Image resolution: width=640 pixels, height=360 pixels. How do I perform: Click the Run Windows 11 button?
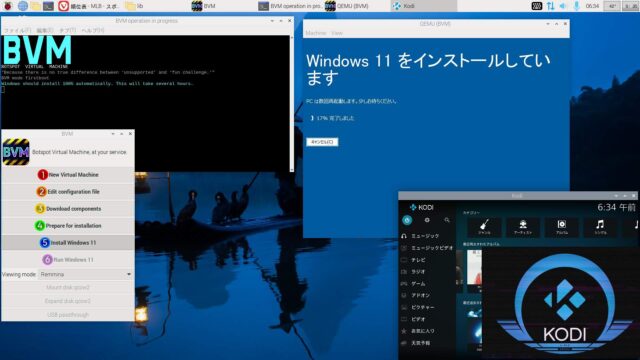68,260
